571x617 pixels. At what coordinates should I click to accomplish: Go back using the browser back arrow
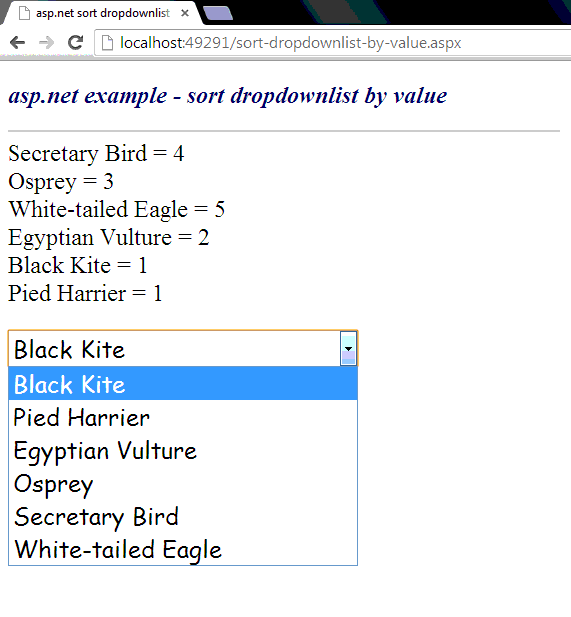tap(18, 42)
